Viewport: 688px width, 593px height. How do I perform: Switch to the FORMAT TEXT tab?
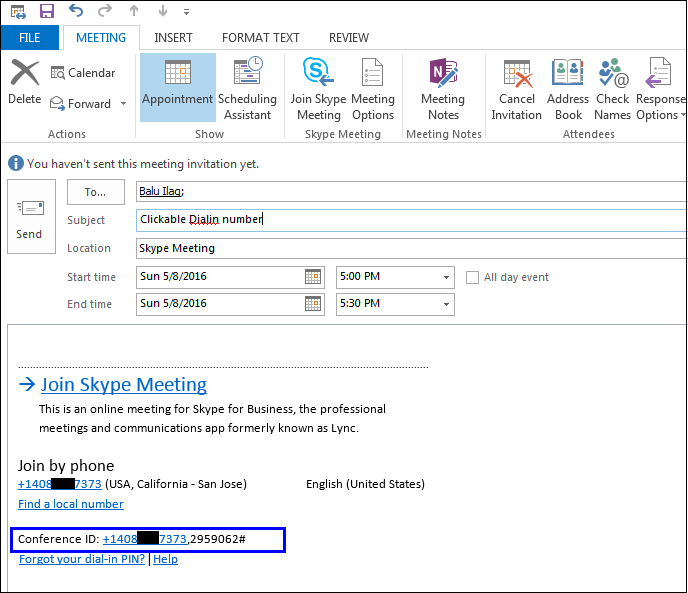(261, 38)
